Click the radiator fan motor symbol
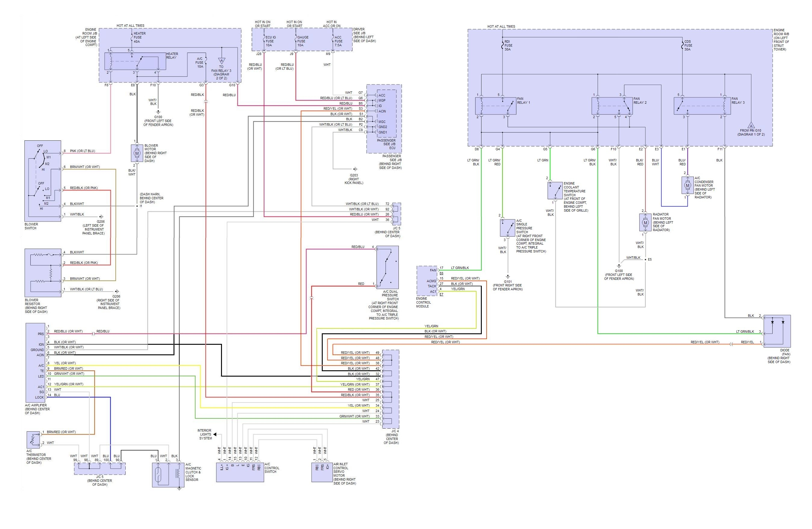812x529 pixels. [645, 223]
